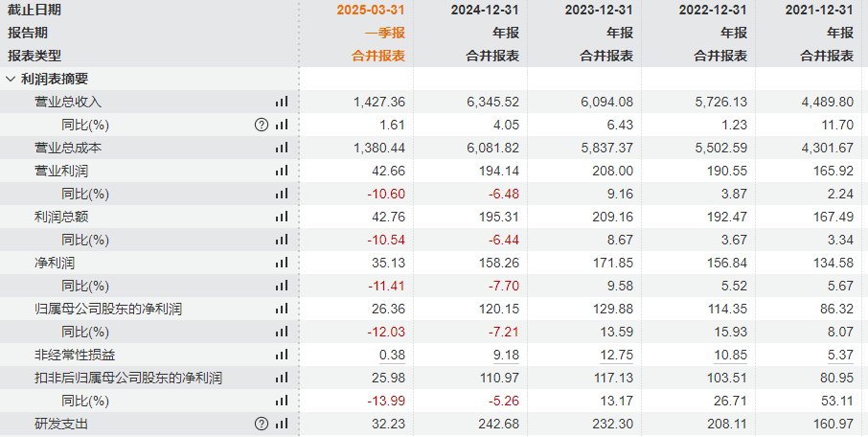The height and width of the screenshot is (437, 868).
Task: Click the 2022-12-31 column header
Action: pyautogui.click(x=713, y=10)
